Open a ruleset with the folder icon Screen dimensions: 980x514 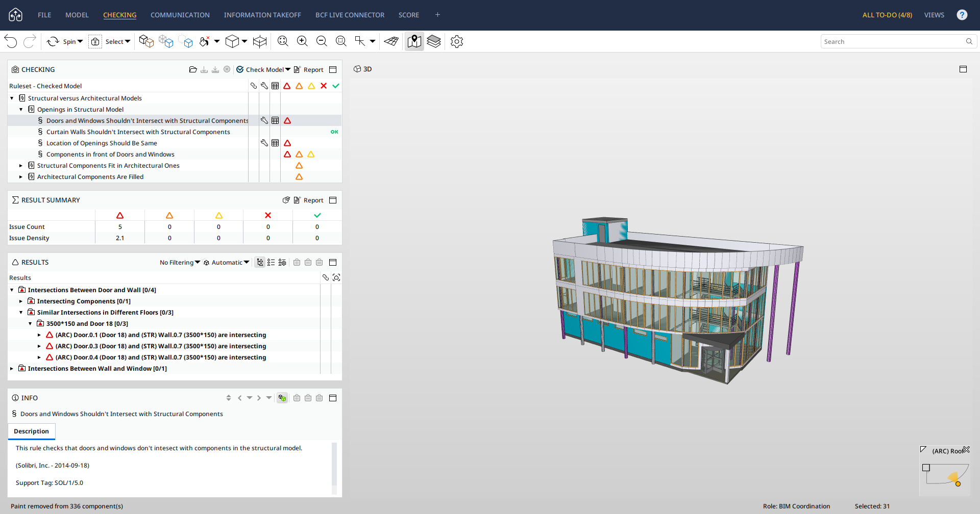[x=193, y=69]
